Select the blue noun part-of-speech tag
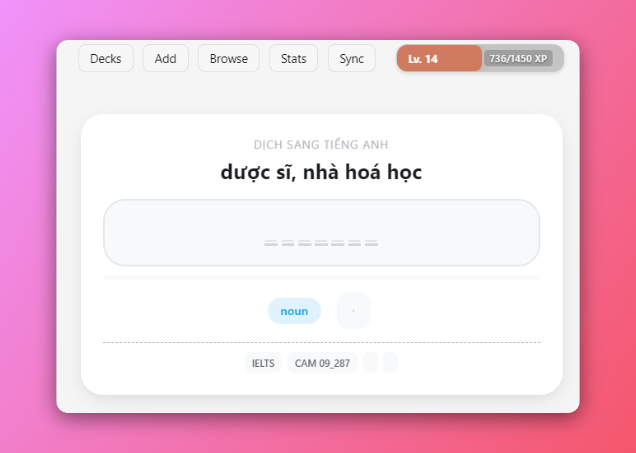 (294, 311)
